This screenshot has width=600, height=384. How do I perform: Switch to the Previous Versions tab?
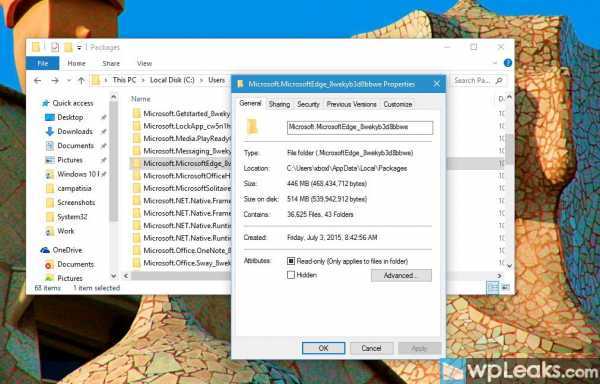click(351, 104)
